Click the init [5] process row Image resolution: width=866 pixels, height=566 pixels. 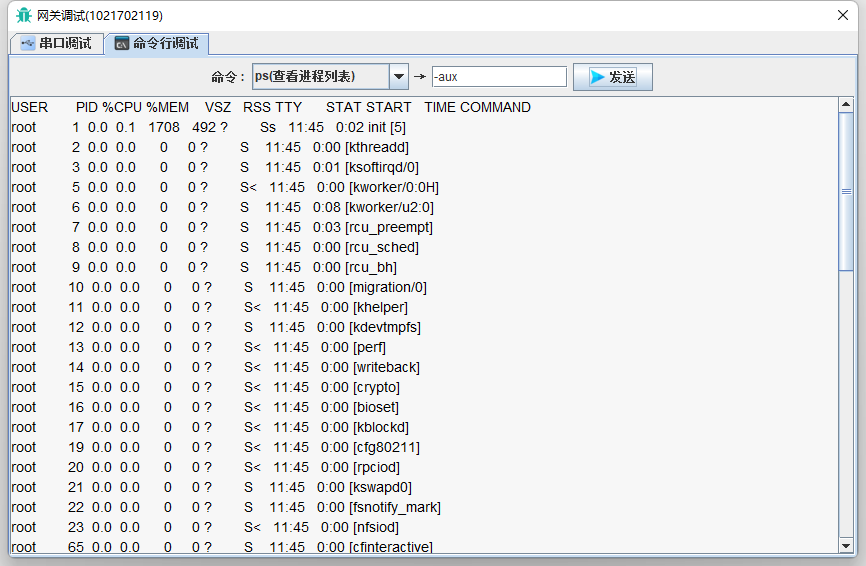(x=209, y=128)
